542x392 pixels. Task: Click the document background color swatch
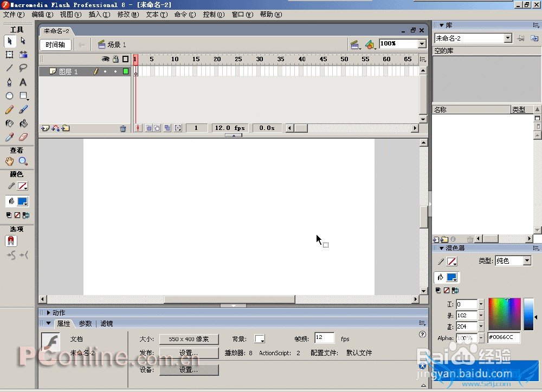click(260, 339)
